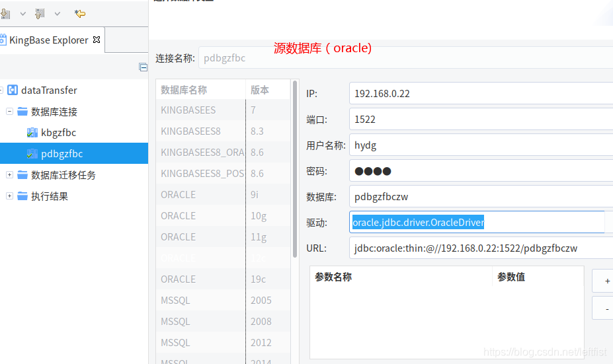This screenshot has height=364, width=613.
Task: Switch to the KingBase Explorer tab
Action: pyautogui.click(x=48, y=40)
